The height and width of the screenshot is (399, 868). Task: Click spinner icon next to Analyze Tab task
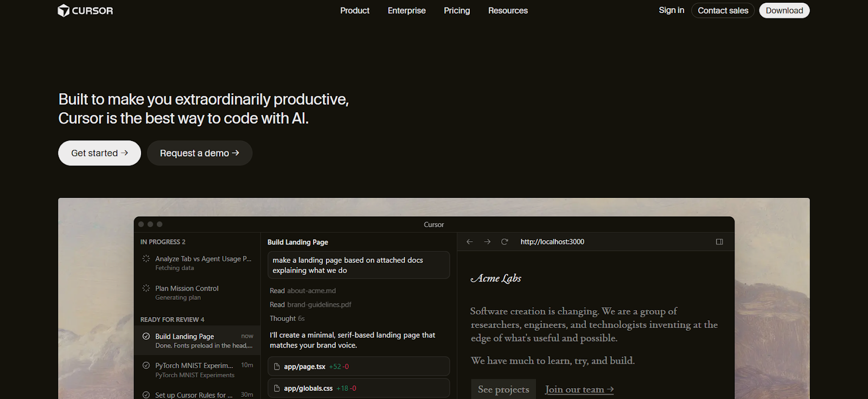[146, 259]
